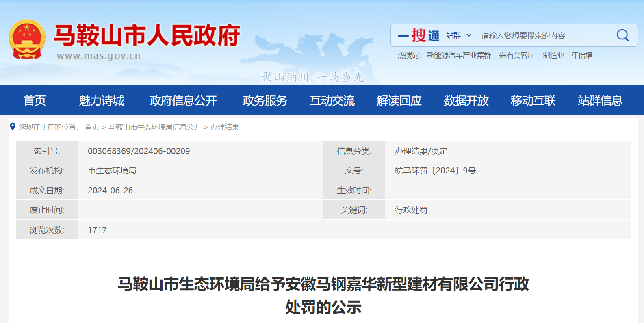Viewport: 644px width, 323px height.
Task: Open the 站群信息 navigation tab
Action: click(x=600, y=100)
